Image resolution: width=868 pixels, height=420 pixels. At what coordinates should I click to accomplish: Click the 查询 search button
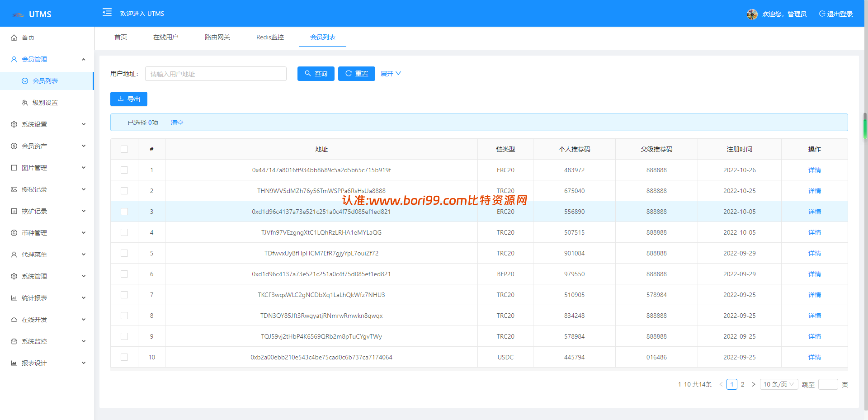pyautogui.click(x=316, y=74)
